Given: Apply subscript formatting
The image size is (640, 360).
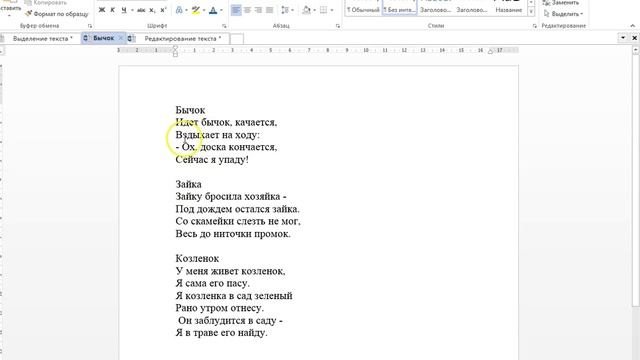Looking at the screenshot, I should coord(152,10).
